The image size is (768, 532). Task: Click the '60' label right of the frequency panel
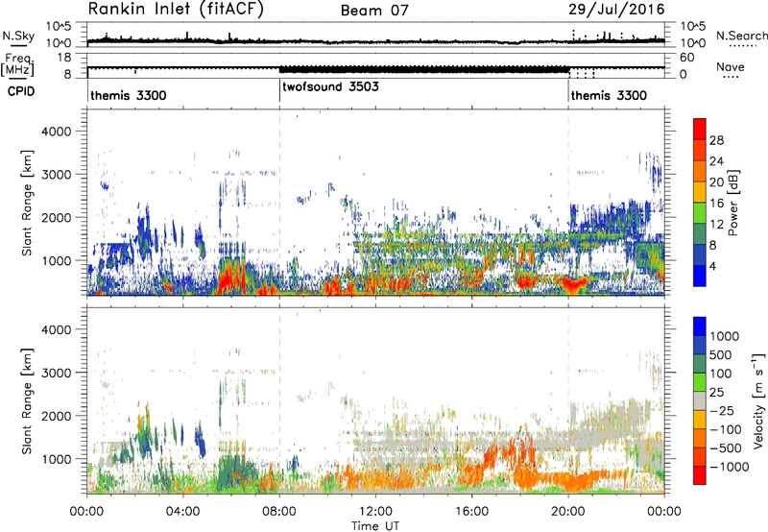point(687,58)
